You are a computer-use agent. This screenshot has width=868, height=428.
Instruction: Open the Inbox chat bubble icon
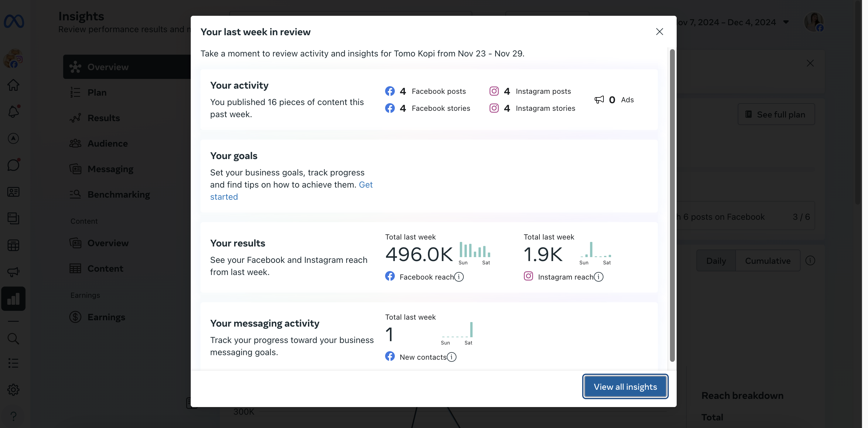point(13,165)
